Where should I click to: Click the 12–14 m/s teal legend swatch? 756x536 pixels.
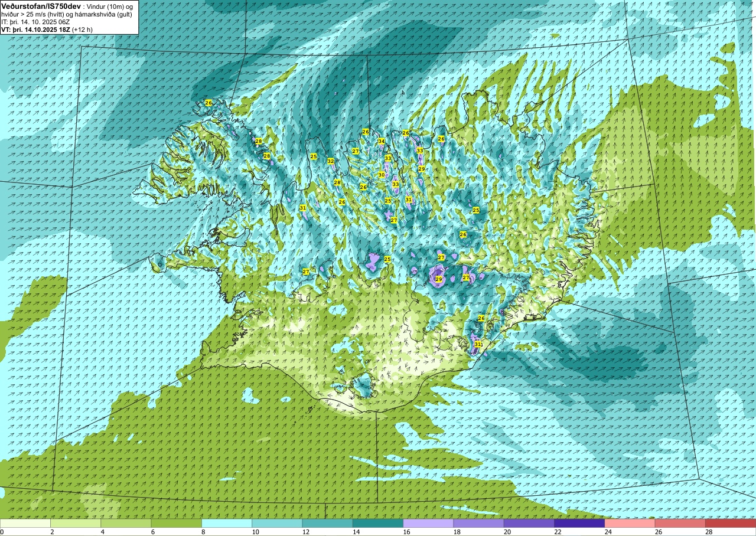[328, 523]
